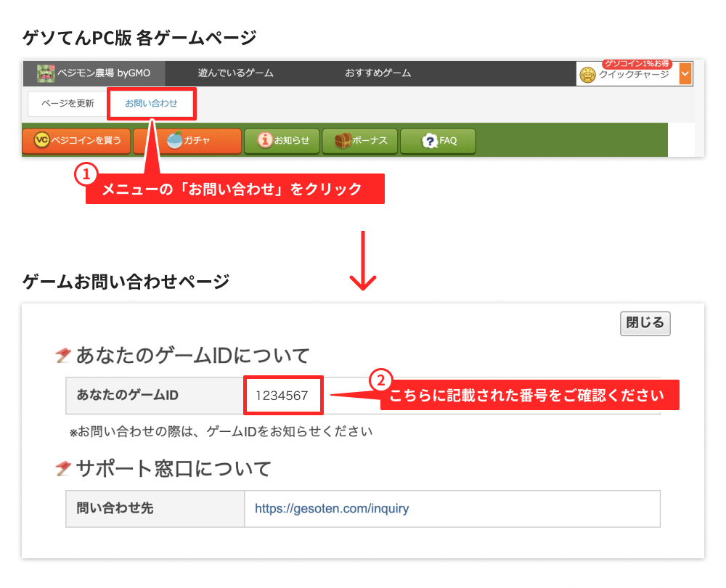Open the gesoten.com/inquiry link
This screenshot has width=726, height=588.
(x=332, y=509)
